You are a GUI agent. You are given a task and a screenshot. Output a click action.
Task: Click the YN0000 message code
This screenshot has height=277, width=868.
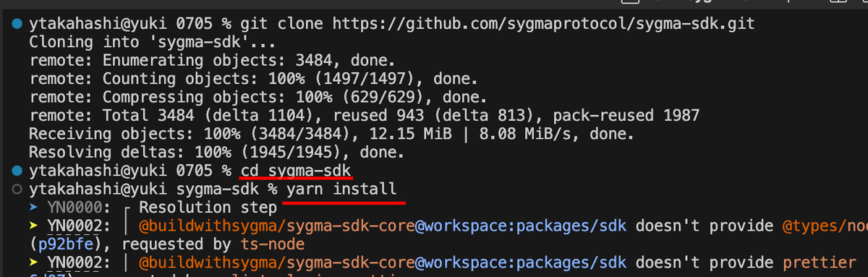[x=75, y=208]
